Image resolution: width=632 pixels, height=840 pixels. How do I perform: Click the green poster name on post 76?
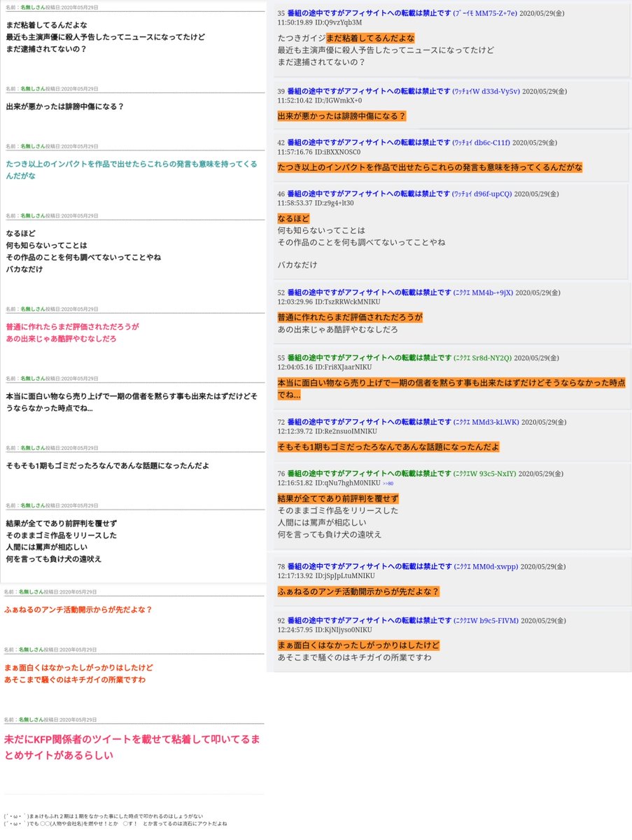[x=369, y=474]
